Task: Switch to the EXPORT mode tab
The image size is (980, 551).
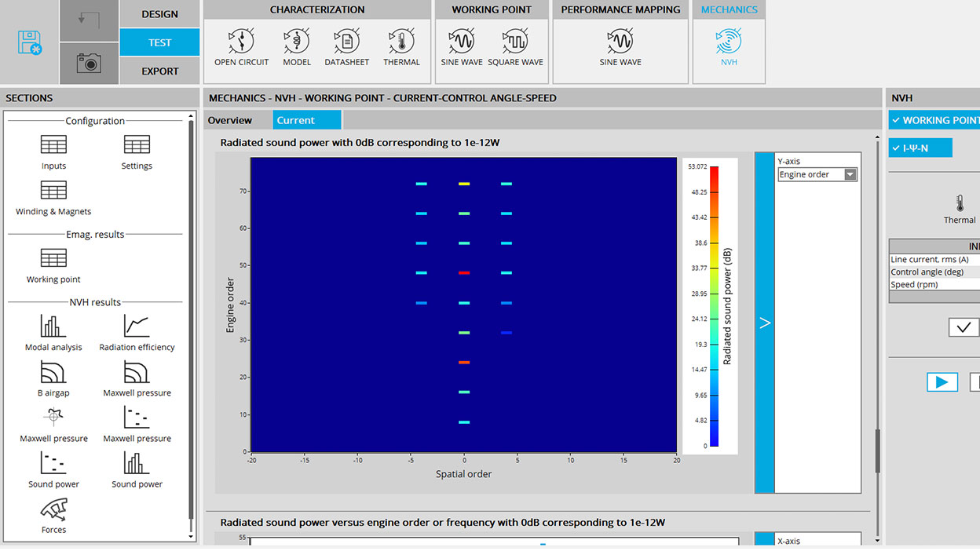Action: point(159,71)
